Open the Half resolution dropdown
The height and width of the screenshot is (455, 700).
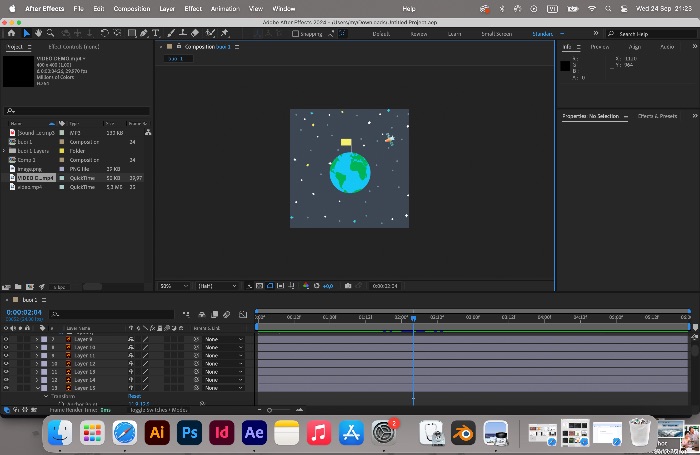[217, 286]
